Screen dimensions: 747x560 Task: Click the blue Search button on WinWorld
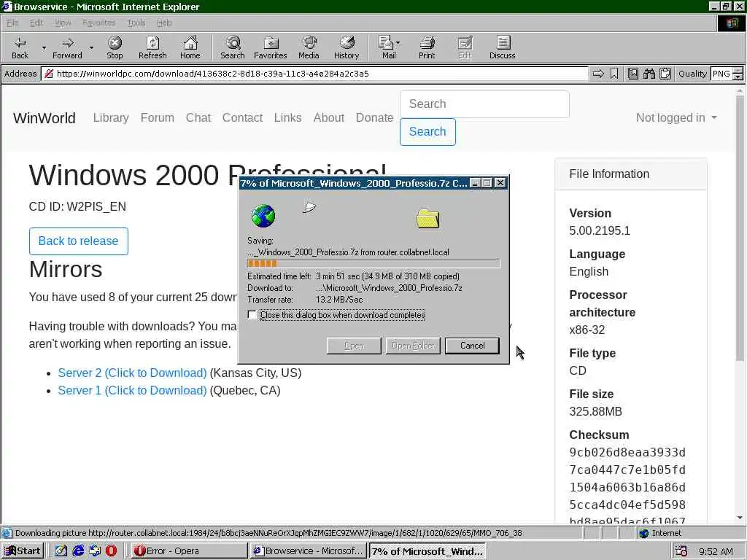tap(427, 131)
